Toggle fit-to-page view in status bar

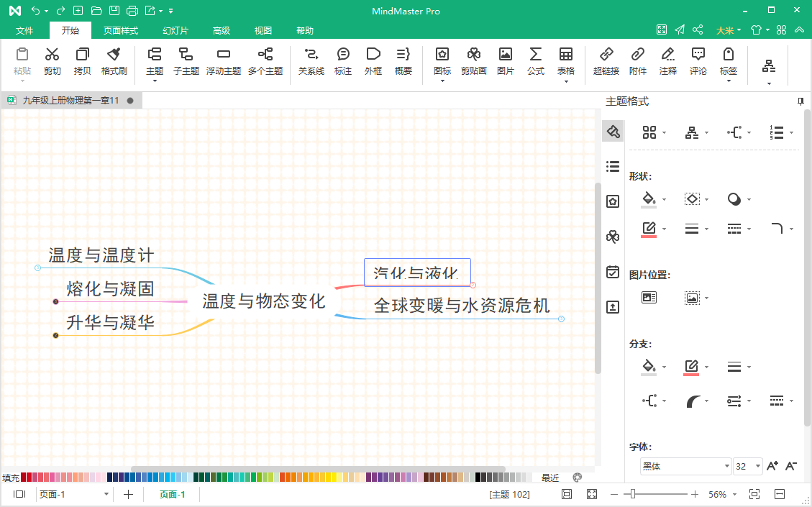click(567, 494)
